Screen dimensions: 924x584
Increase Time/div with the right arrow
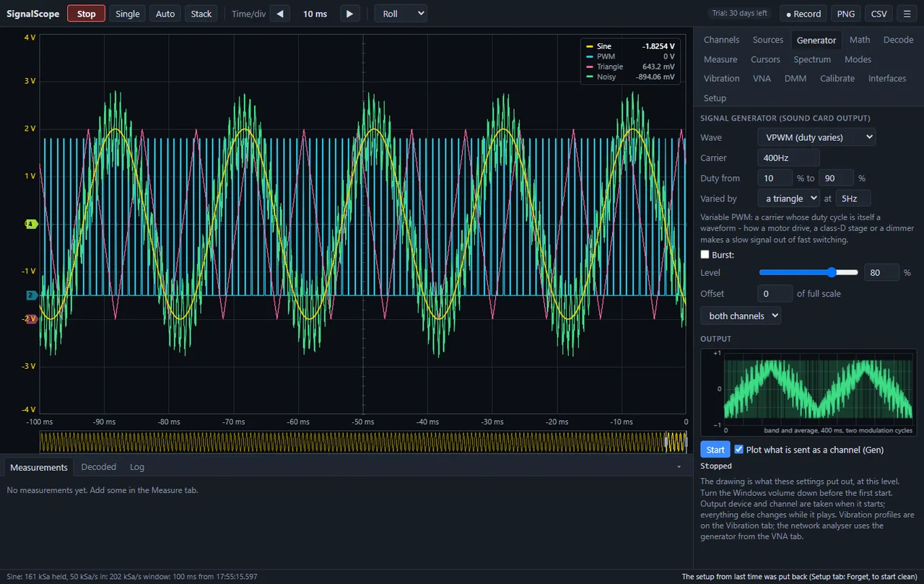coord(349,14)
